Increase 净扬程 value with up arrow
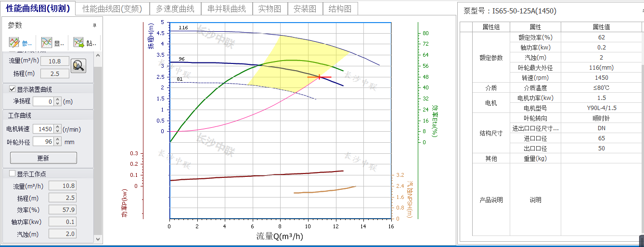The height and width of the screenshot is (247, 644). click(57, 99)
